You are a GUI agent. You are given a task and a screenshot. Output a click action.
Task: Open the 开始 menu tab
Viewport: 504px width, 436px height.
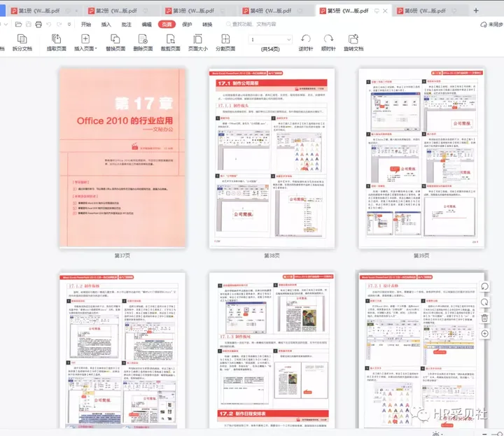point(86,24)
